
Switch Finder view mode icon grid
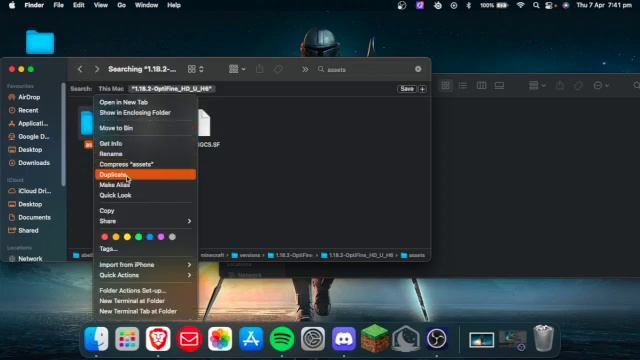point(196,69)
